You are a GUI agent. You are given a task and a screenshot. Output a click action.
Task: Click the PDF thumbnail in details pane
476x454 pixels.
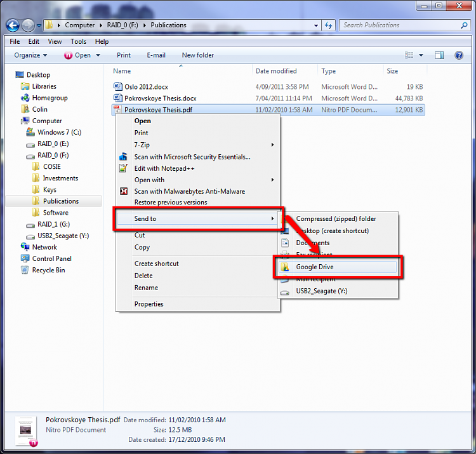point(26,431)
